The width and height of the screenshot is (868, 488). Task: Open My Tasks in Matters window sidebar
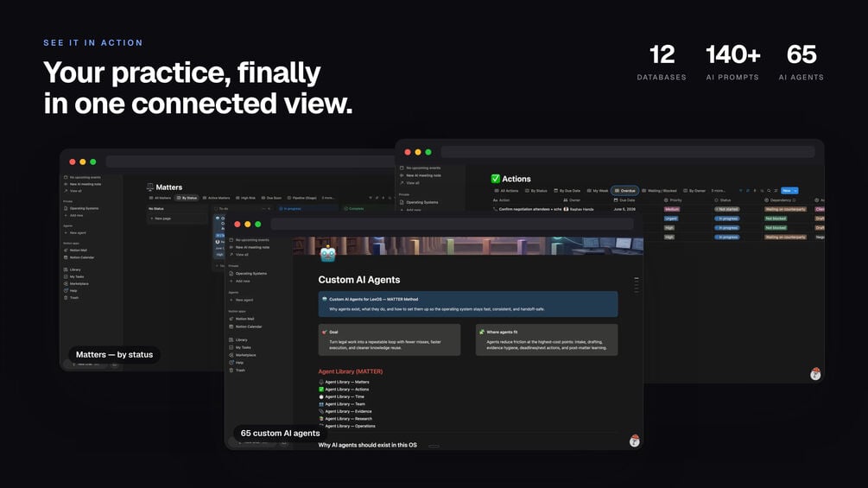click(x=74, y=276)
